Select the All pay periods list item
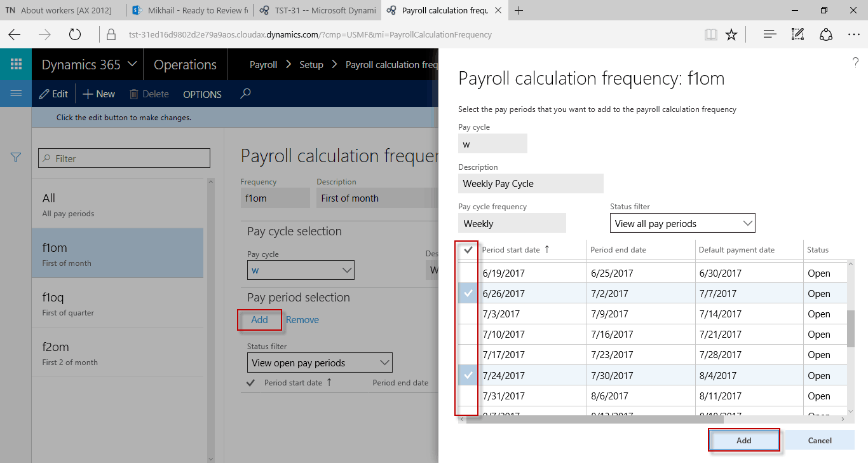 click(118, 204)
